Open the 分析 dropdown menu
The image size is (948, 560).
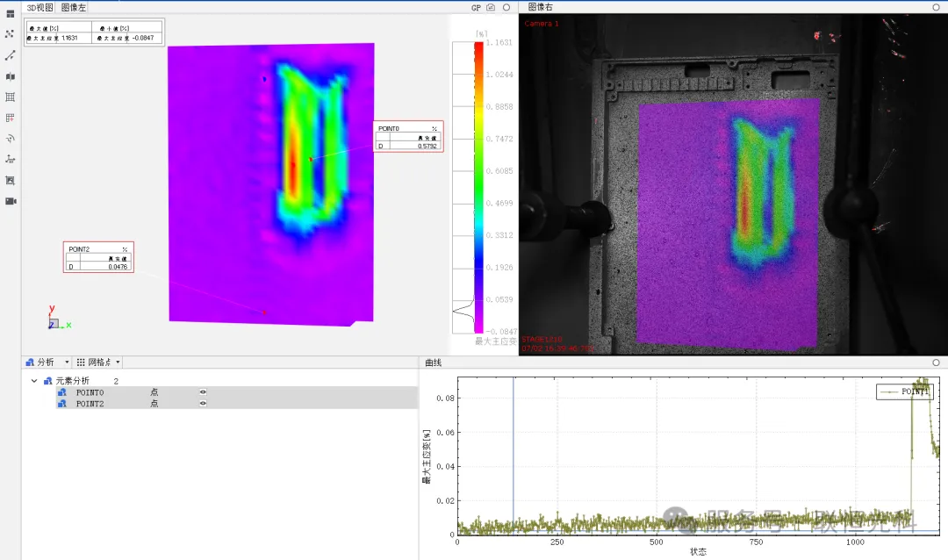coord(47,362)
